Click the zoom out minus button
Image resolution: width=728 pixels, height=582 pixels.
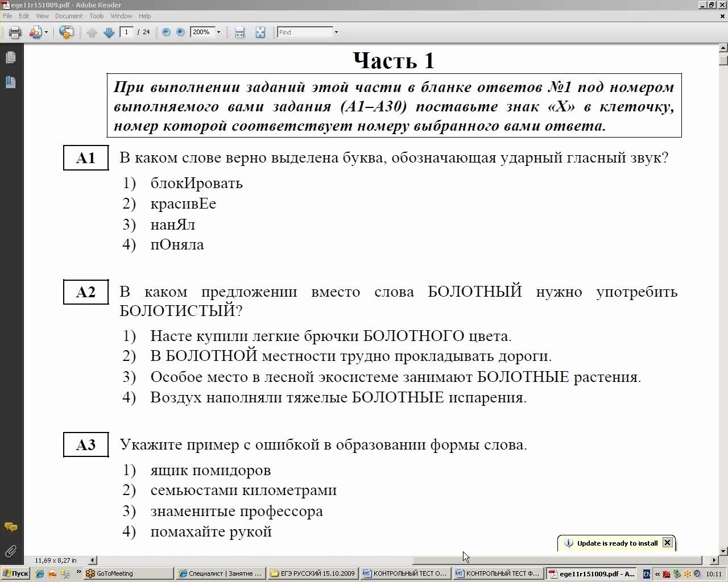pyautogui.click(x=166, y=32)
